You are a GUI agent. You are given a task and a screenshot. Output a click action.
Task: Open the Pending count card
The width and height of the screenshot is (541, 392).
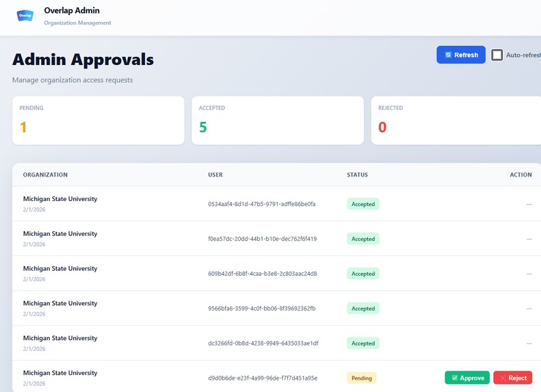pyautogui.click(x=98, y=120)
